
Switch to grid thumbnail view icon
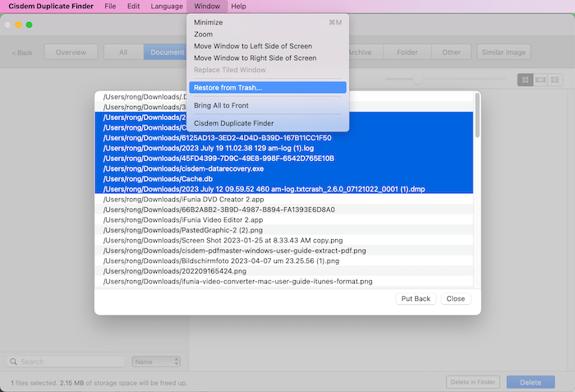(x=526, y=80)
